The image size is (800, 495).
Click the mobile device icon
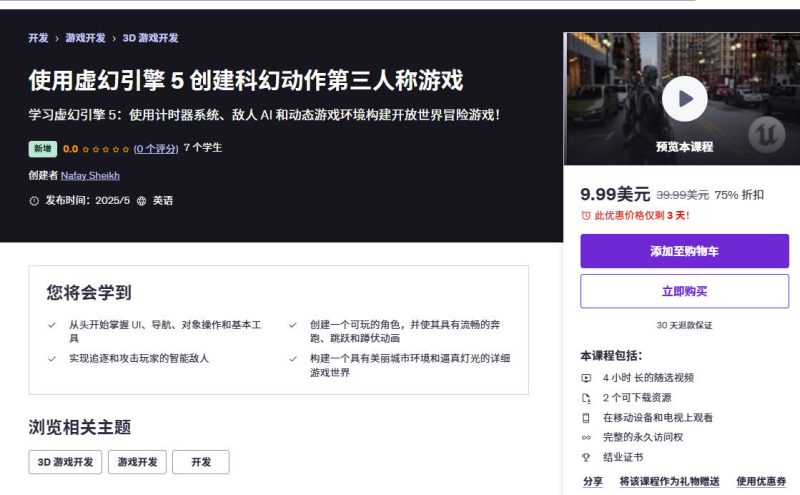[x=586, y=418]
